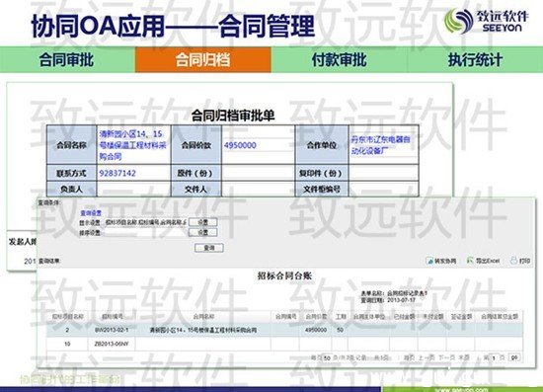
Task: Select the 执行统计 tab
Action: point(475,60)
